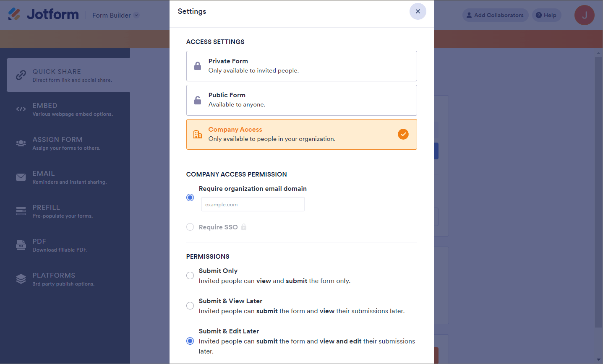
Task: Click the Help button
Action: pyautogui.click(x=546, y=15)
